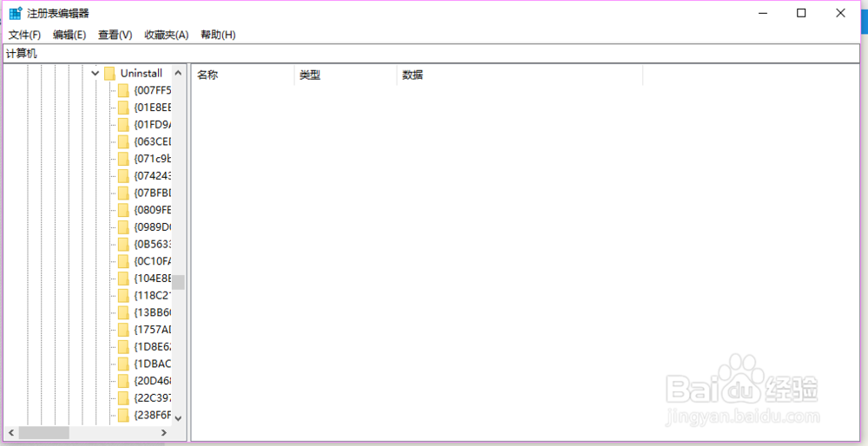Click folder icon of {0B5633 key

click(123, 244)
